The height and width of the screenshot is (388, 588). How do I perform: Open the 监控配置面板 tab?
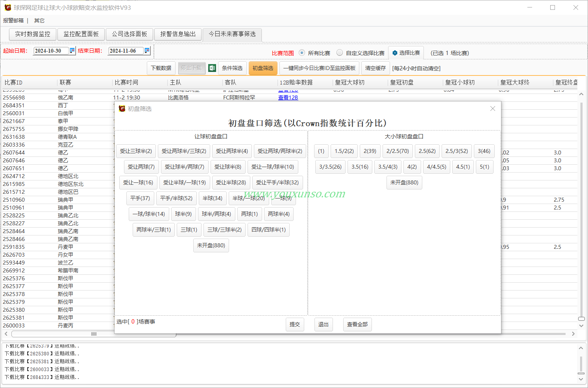[x=81, y=34]
